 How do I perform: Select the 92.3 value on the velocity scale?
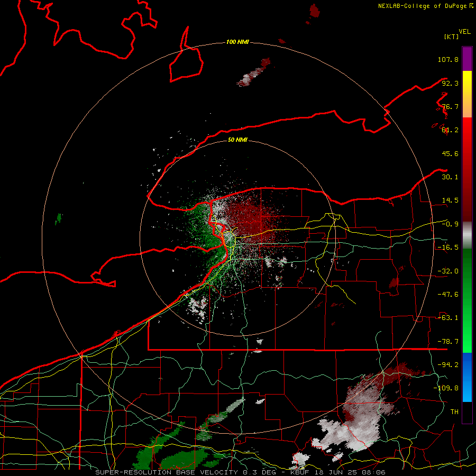pos(450,83)
